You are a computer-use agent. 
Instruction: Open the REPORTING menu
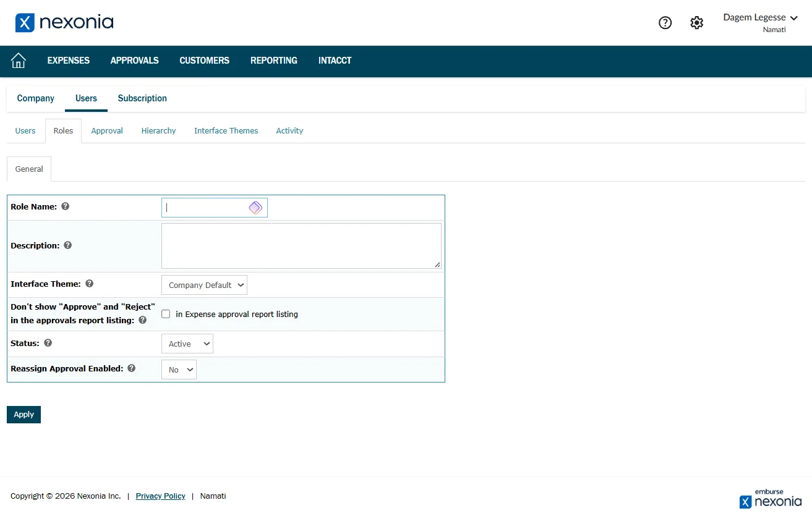coord(274,61)
